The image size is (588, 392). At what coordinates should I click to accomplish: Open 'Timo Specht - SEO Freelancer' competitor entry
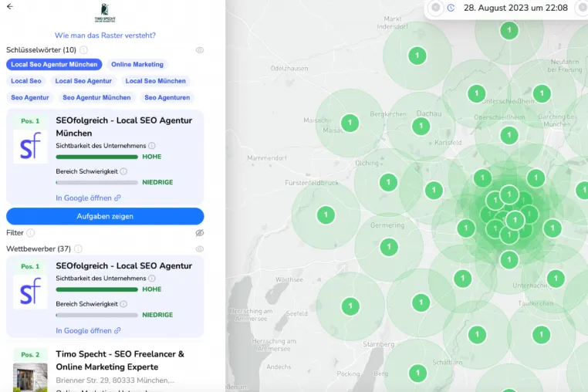120,360
